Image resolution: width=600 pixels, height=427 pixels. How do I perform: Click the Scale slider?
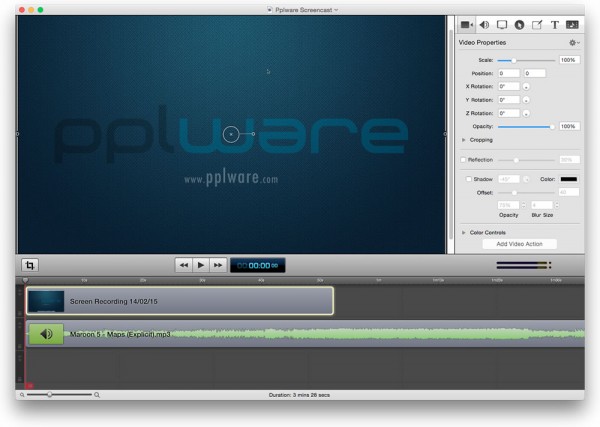coord(526,60)
